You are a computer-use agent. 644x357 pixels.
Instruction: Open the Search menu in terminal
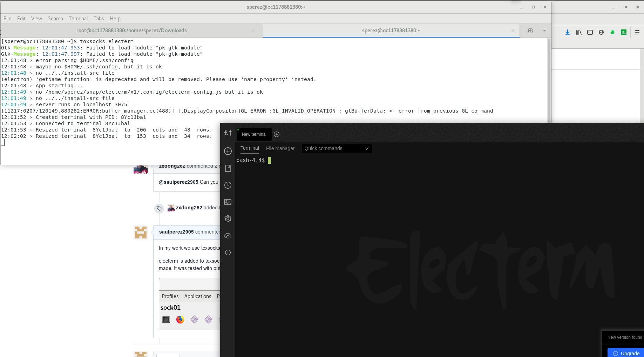click(x=55, y=19)
